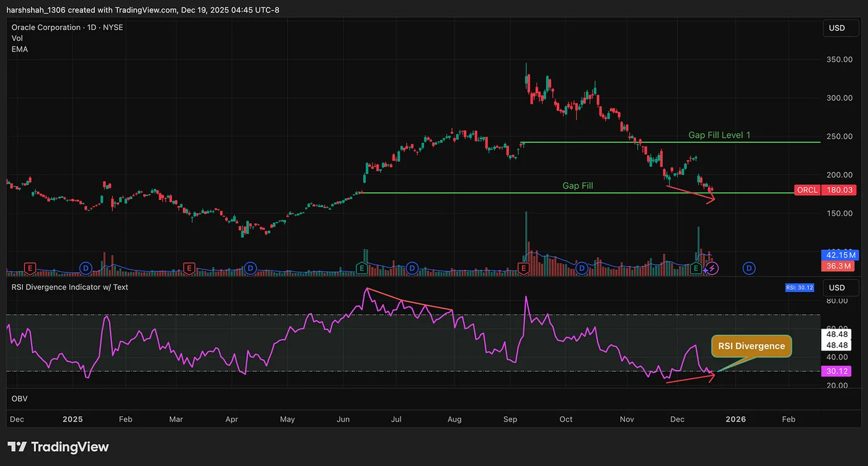Open the dividend marker for October 2025
The image size is (868, 466).
point(582,268)
